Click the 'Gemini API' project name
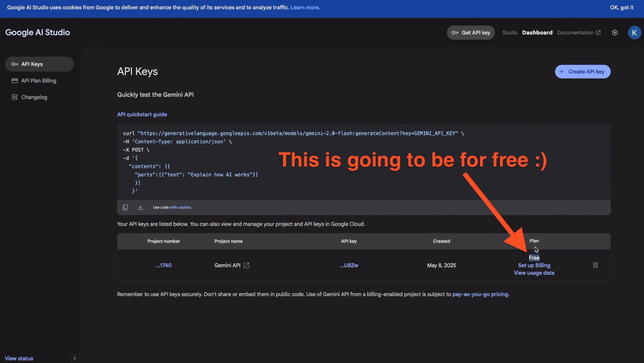The width and height of the screenshot is (644, 363). pos(227,265)
